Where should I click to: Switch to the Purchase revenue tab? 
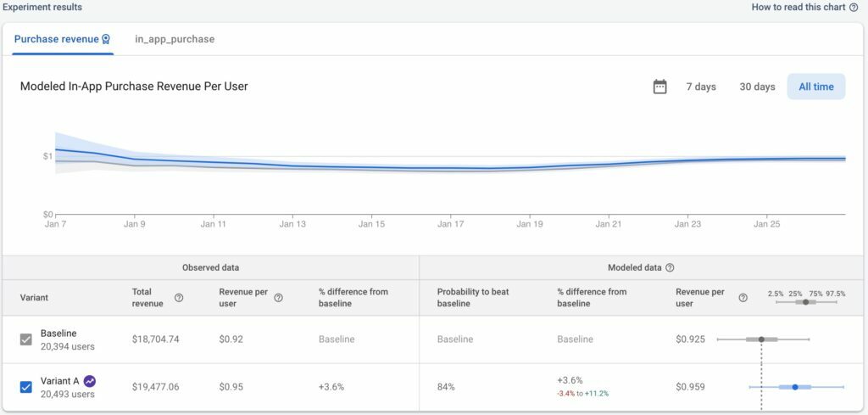point(63,39)
